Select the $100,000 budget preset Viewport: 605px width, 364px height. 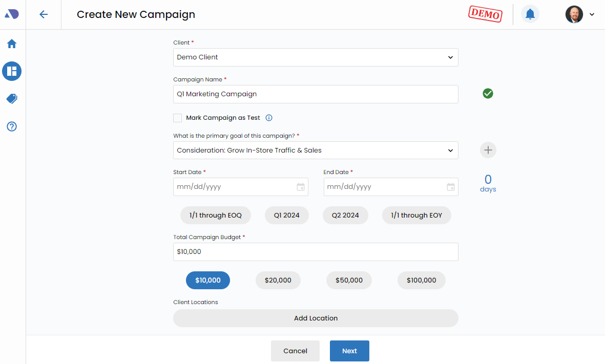tap(421, 280)
